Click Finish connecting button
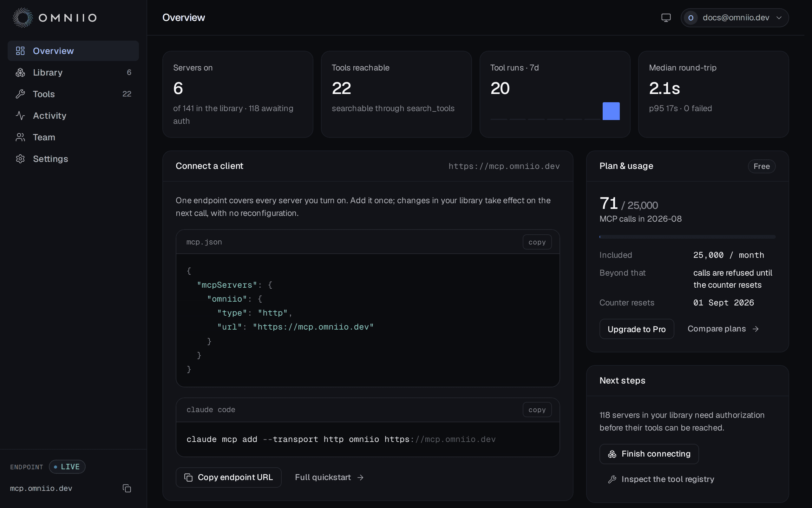This screenshot has height=508, width=812. pos(649,454)
